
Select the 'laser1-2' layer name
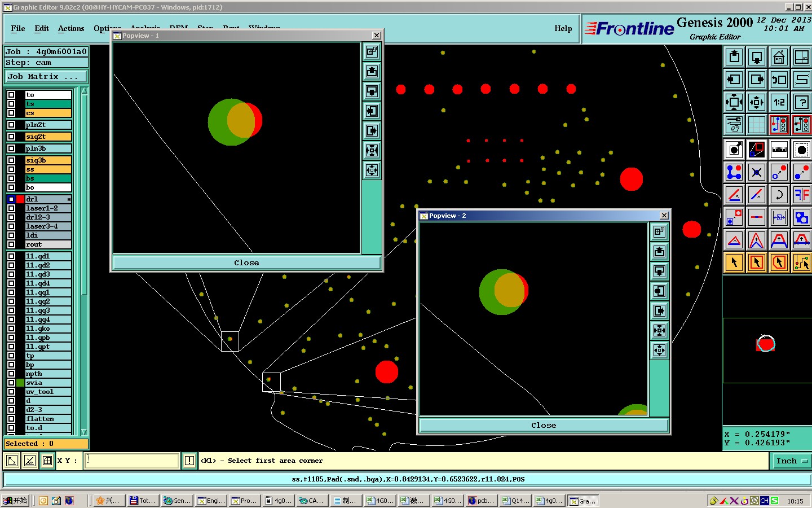coord(48,208)
